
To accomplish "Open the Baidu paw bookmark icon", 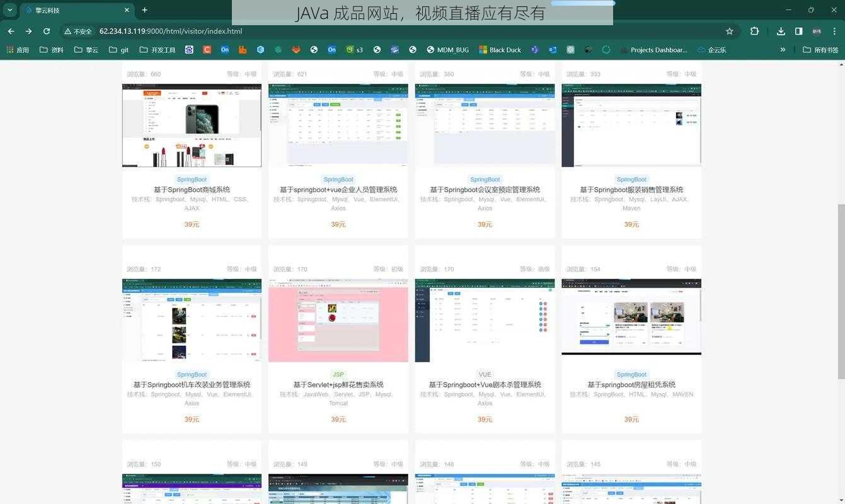I will (x=189, y=50).
